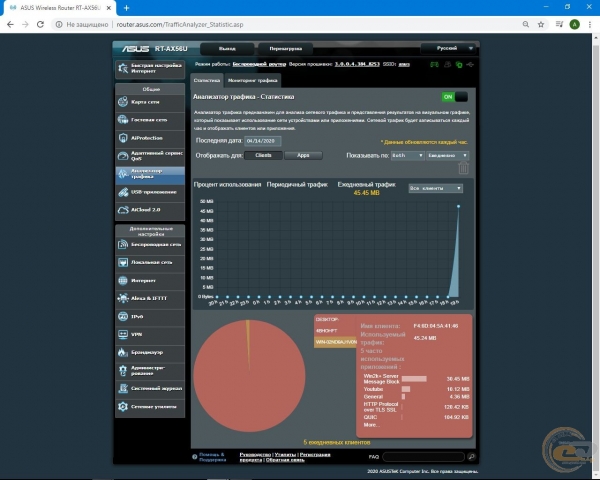Open the Both direction dropdown
Screen dimensions: 600x480
tap(407, 155)
